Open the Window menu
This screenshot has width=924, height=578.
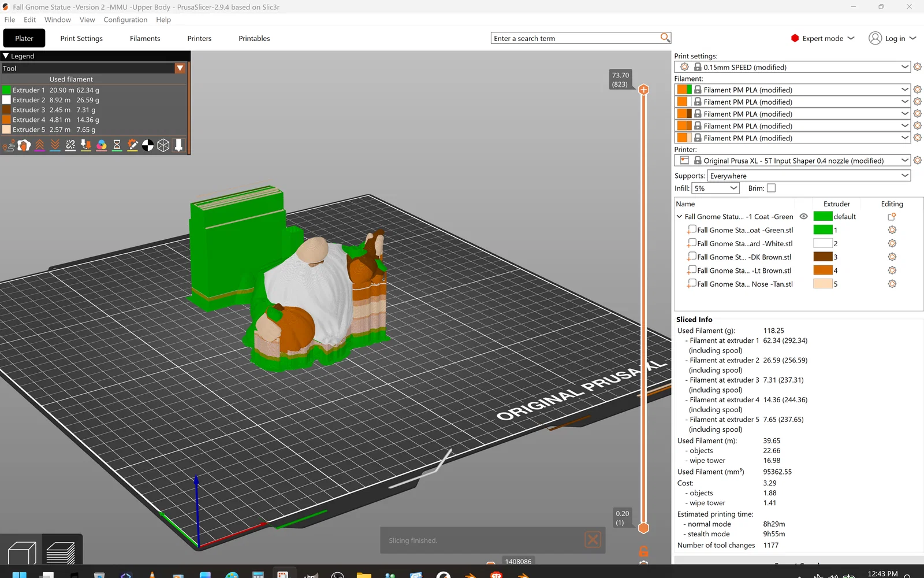[x=58, y=20]
